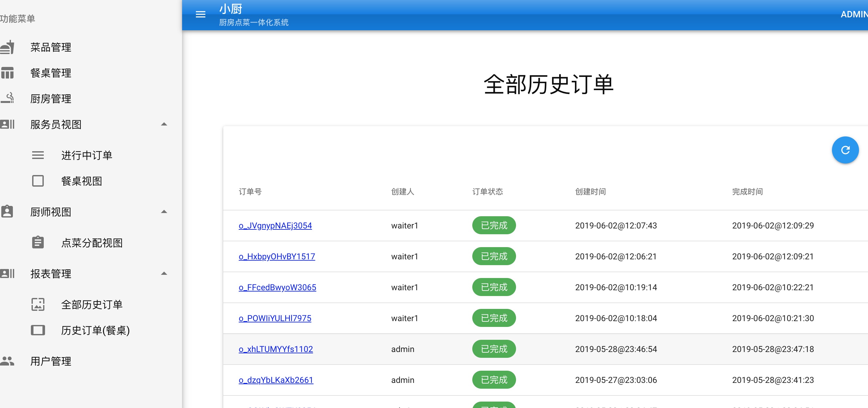Screen dimensions: 868x408
Task: Click the 用户管理 people icon
Action: click(7, 361)
